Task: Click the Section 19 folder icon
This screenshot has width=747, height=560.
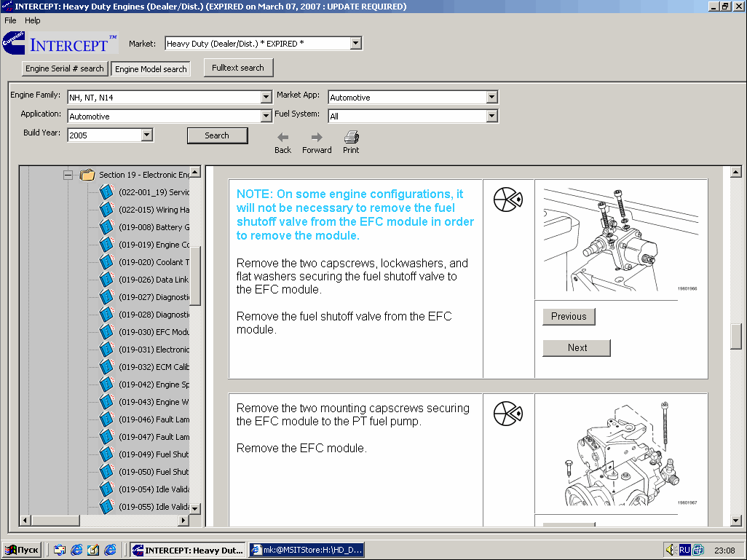Action: 88,175
